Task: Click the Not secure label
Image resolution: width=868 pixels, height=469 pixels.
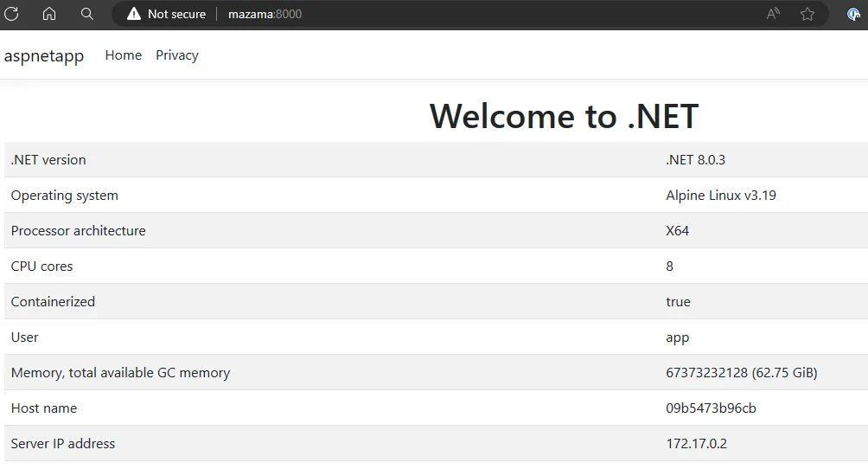Action: coord(176,15)
